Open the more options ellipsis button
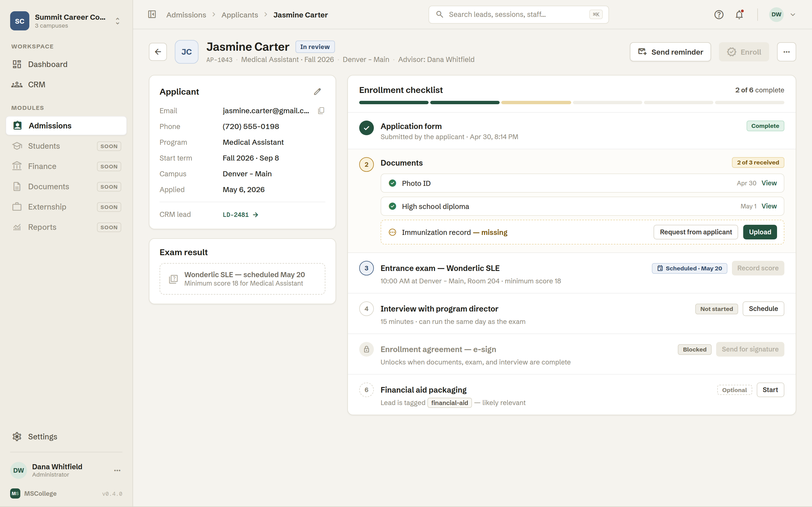812x507 pixels. 787,52
